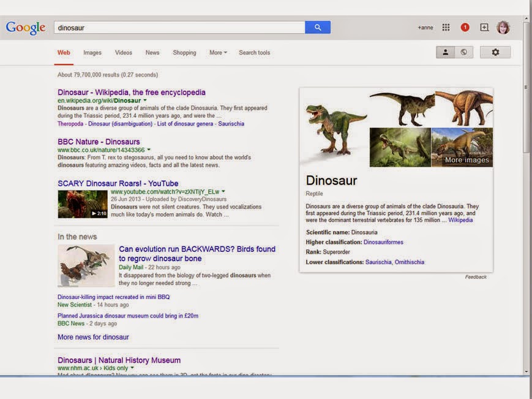
Task: Open Dinosaur Wikipedia result link
Action: 131,93
